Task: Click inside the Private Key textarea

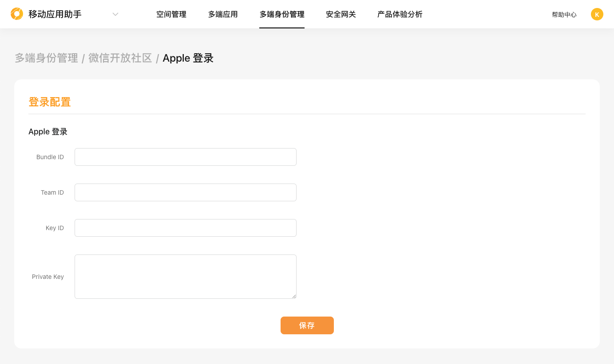Action: click(x=186, y=277)
